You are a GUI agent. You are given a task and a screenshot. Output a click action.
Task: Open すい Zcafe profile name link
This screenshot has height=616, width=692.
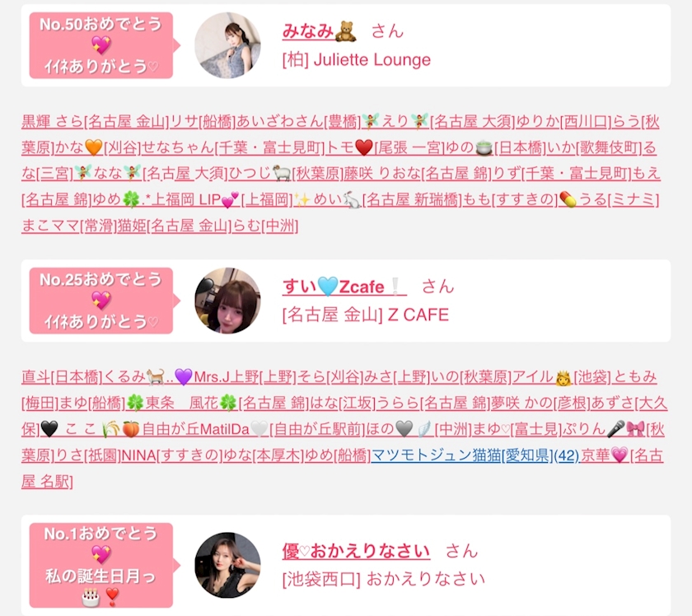click(x=344, y=287)
